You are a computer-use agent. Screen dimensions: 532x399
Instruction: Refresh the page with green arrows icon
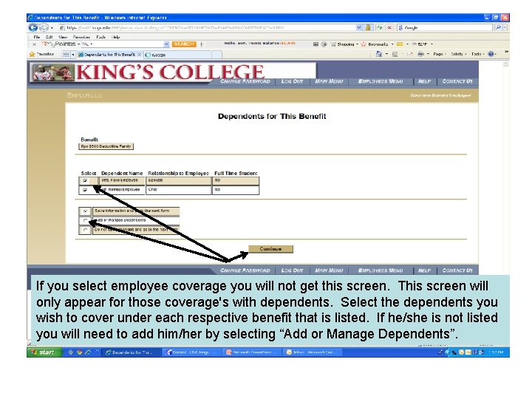(379, 28)
